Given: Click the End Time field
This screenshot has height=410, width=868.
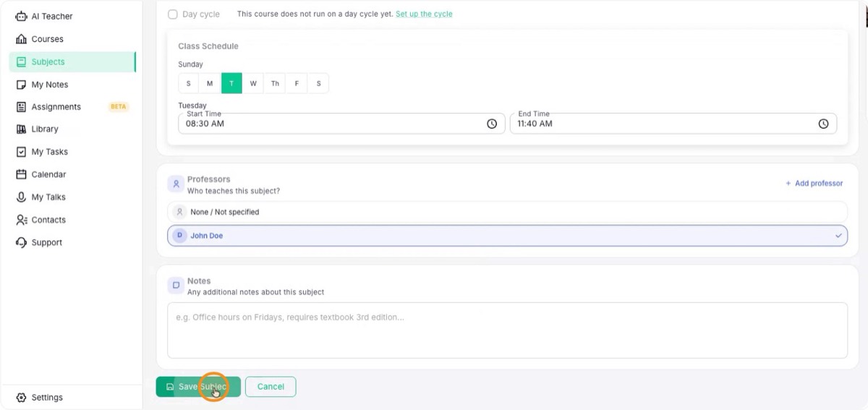Looking at the screenshot, I should (673, 124).
